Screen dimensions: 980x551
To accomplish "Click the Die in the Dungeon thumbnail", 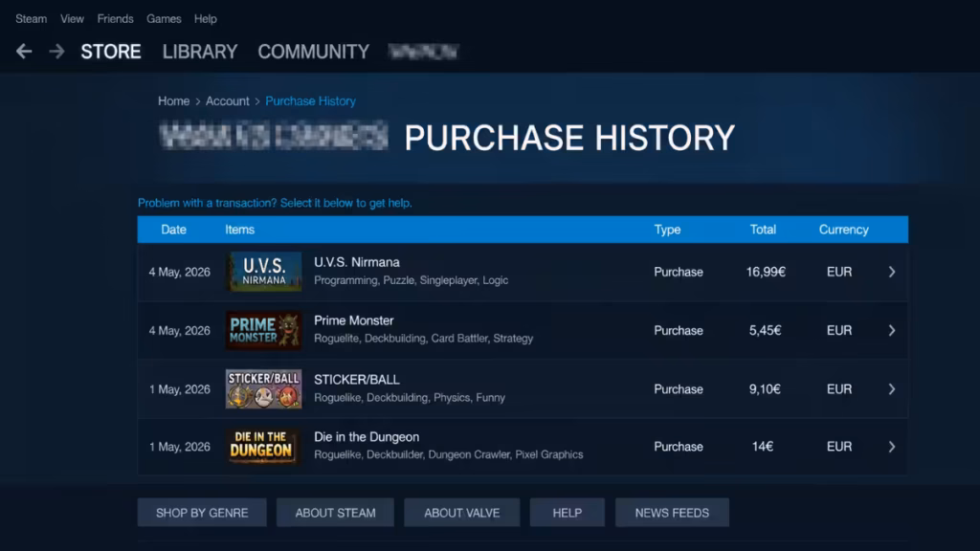I will pos(264,447).
